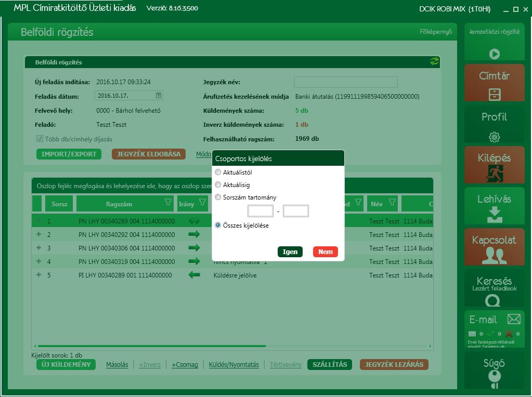The height and width of the screenshot is (397, 532).
Task: Click the Küldésre jelölve status in row 5
Action: 235,275
